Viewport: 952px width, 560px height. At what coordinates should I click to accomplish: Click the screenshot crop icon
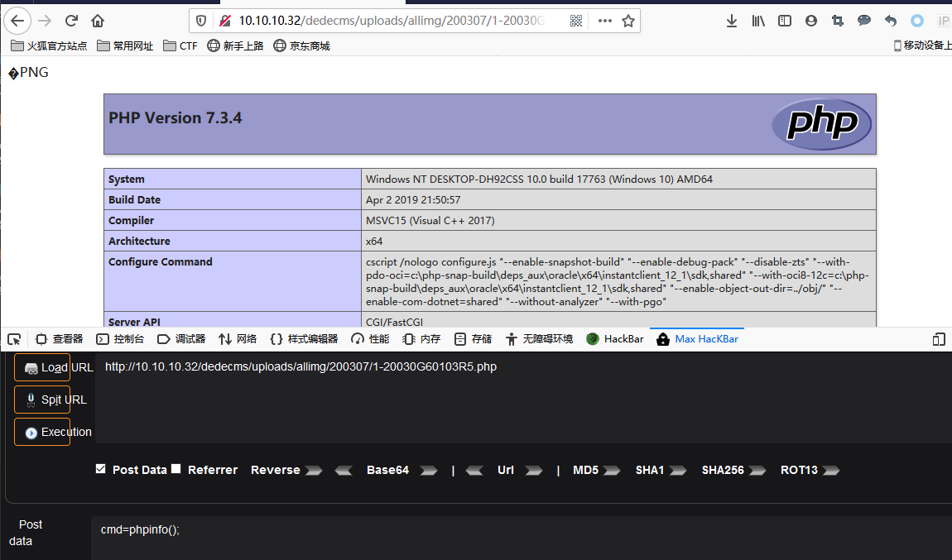[838, 21]
